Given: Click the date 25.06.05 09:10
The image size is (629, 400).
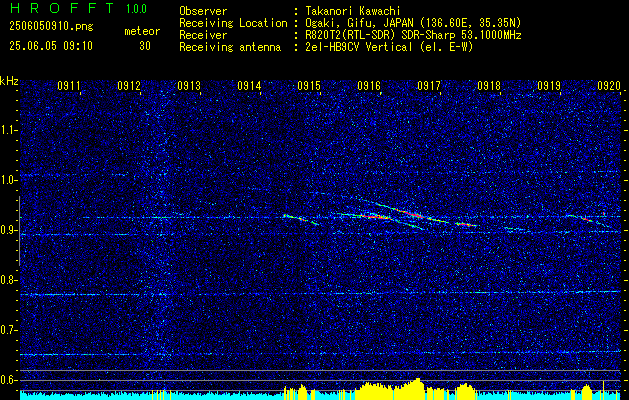Looking at the screenshot, I should click(51, 46).
